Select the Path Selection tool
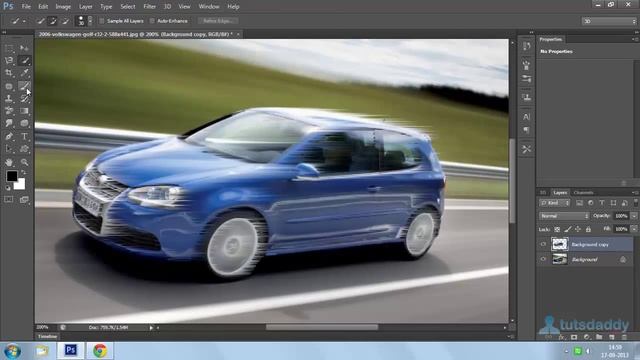Viewport: 640px width, 360px height. pos(9,149)
